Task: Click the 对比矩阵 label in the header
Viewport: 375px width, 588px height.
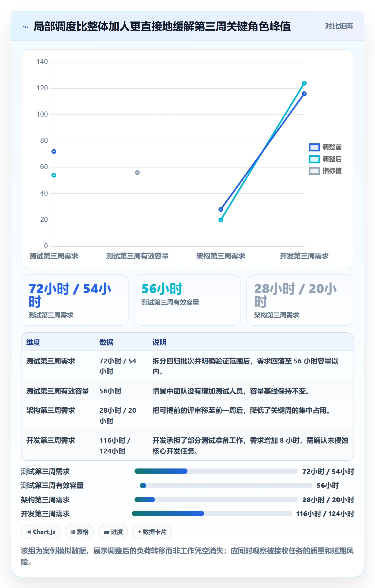Action: click(x=339, y=26)
